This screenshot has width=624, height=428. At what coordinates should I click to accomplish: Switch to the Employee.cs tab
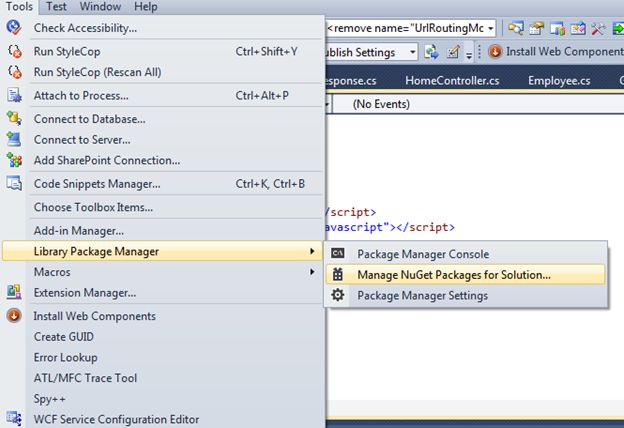tap(559, 81)
